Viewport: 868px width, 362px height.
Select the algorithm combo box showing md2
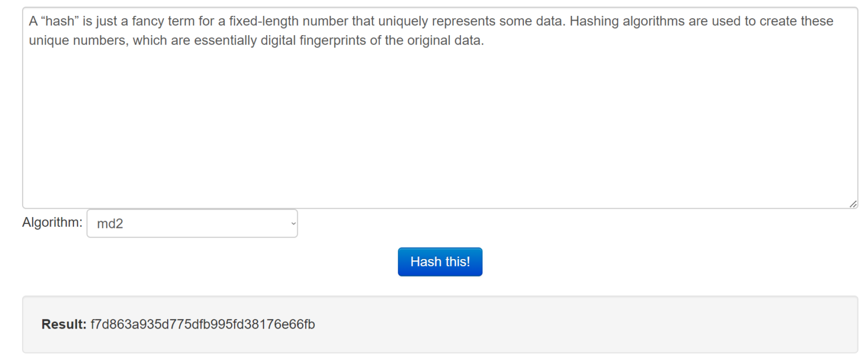(x=192, y=223)
